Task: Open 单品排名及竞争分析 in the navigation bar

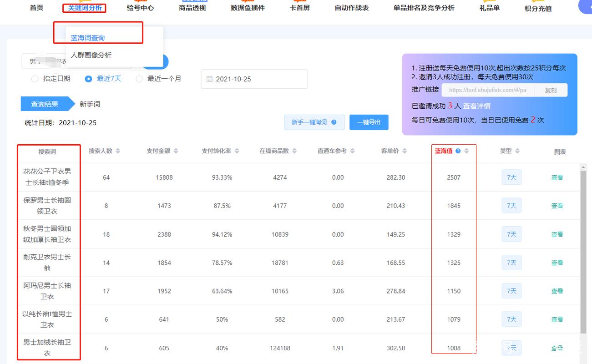Action: pyautogui.click(x=424, y=8)
